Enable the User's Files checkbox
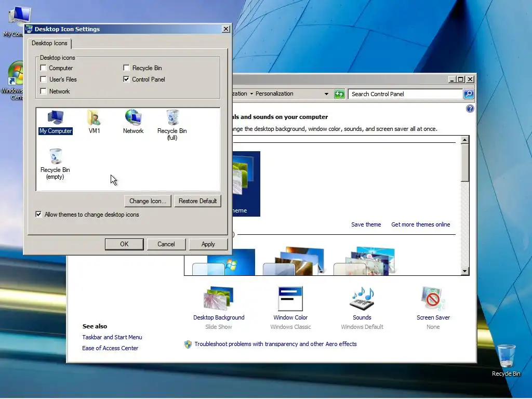The width and height of the screenshot is (532, 399). click(43, 79)
